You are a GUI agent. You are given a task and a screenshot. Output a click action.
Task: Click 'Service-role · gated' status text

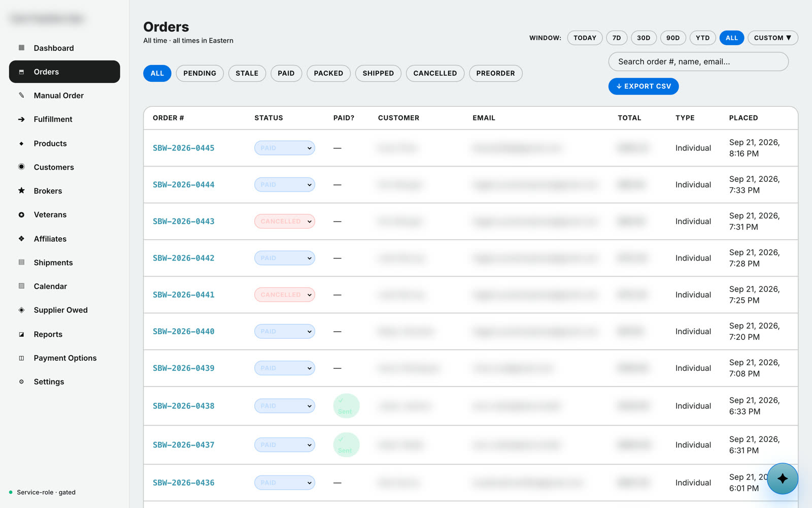pos(46,492)
